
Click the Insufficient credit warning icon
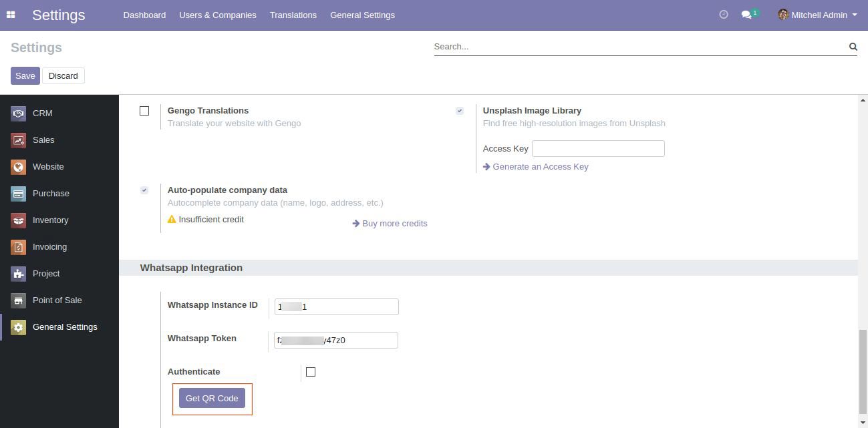[172, 219]
